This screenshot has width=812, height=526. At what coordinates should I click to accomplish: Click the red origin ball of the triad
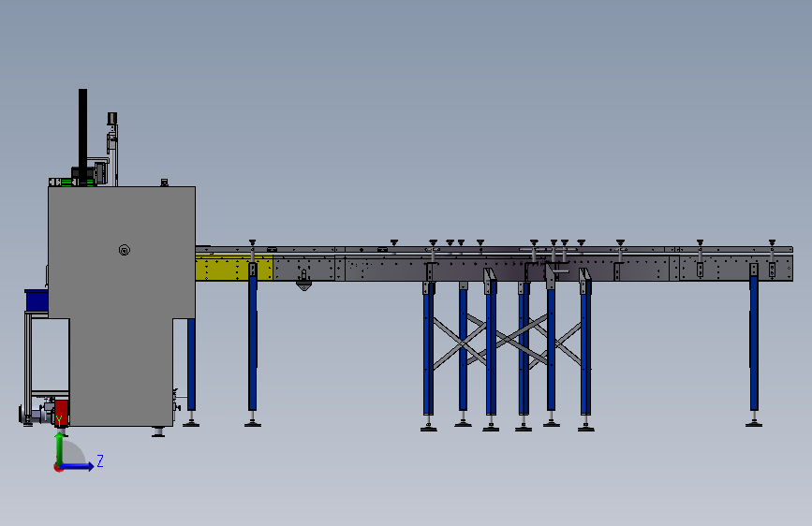coord(58,467)
